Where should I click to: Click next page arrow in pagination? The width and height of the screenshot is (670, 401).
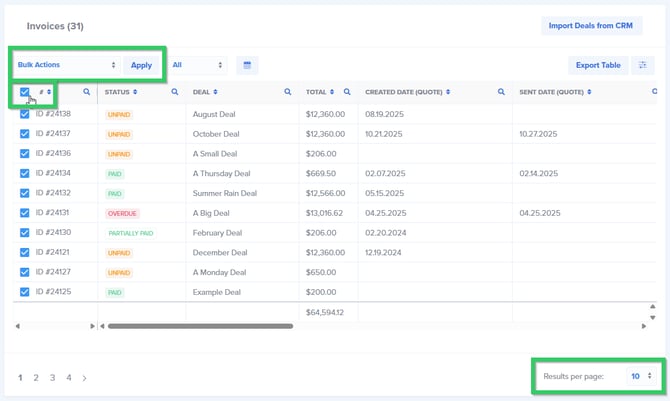[x=85, y=378]
